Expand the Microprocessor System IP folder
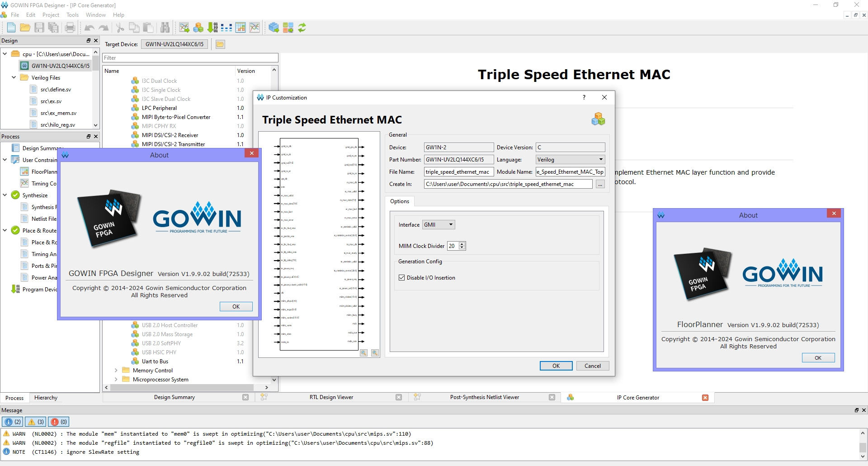Screen dimensions: 868x466 [x=116, y=380]
